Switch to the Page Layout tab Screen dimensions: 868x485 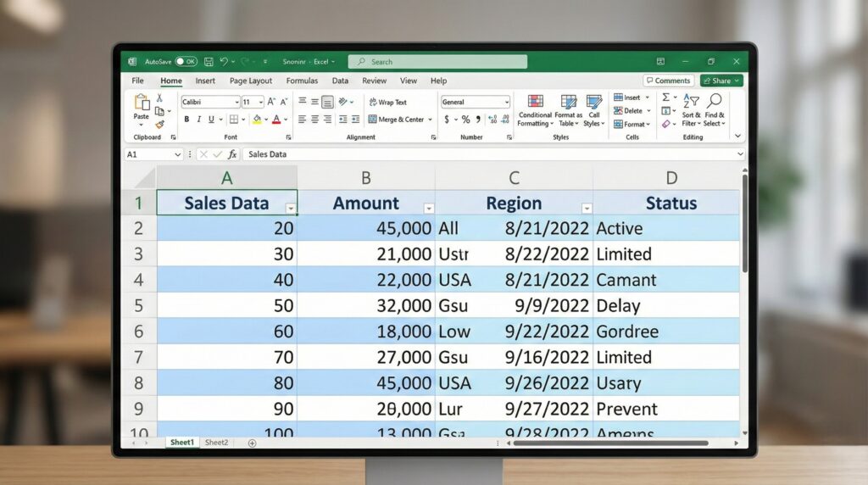(x=251, y=81)
